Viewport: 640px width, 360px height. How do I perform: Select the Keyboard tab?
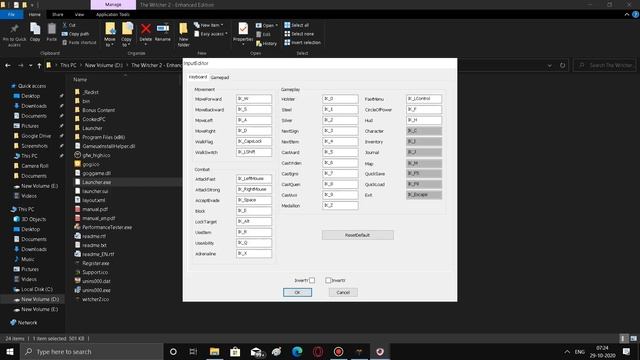(x=198, y=77)
